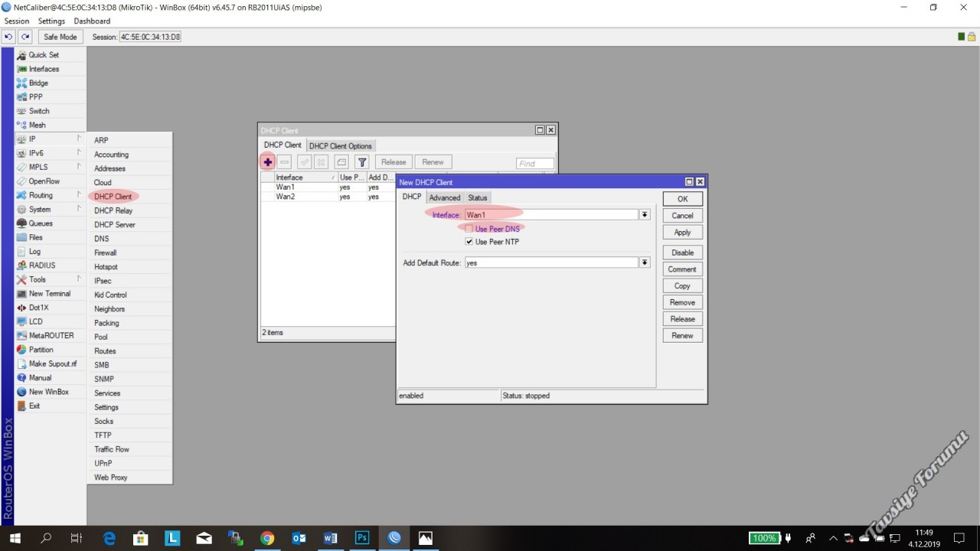Open PPP in the sidebar
The width and height of the screenshot is (980, 551).
pyautogui.click(x=35, y=97)
